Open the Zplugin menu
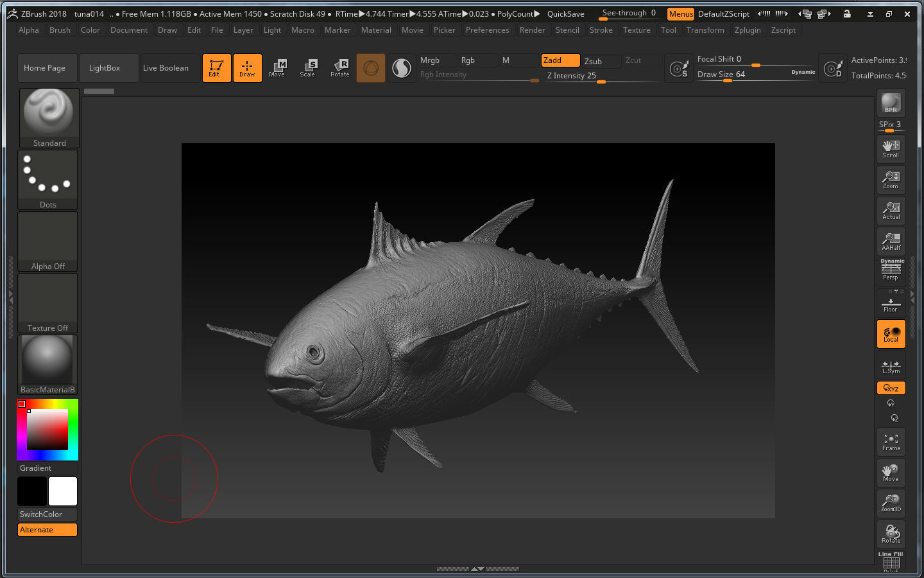924x578 pixels. click(x=748, y=30)
